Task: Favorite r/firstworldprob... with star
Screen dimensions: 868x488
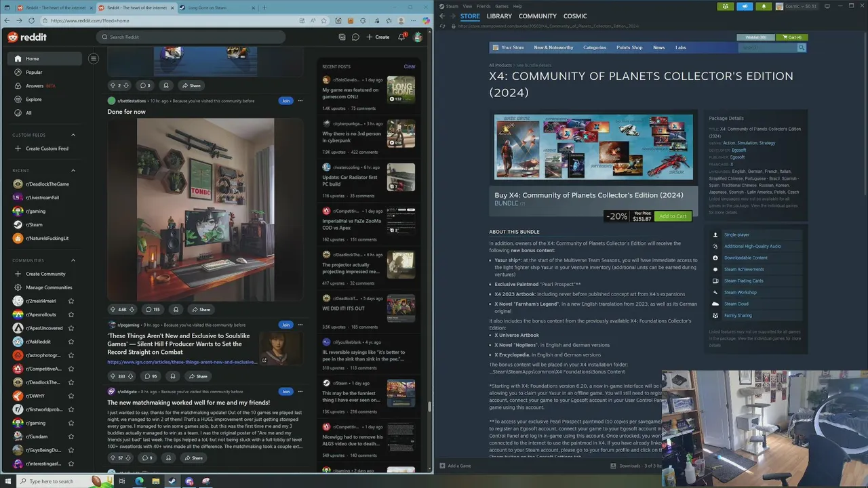Action: coord(71,409)
